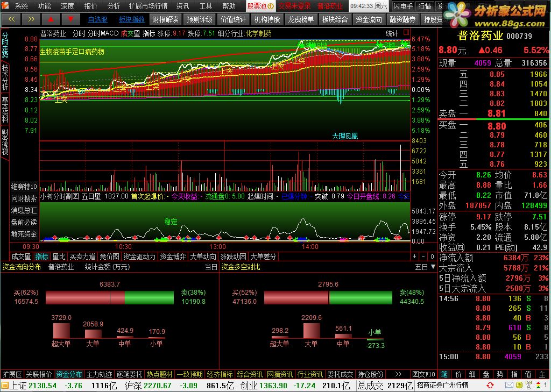This screenshot has height=392, width=551.
Task: Click the red down triangle toolbar button
Action: 70,19
